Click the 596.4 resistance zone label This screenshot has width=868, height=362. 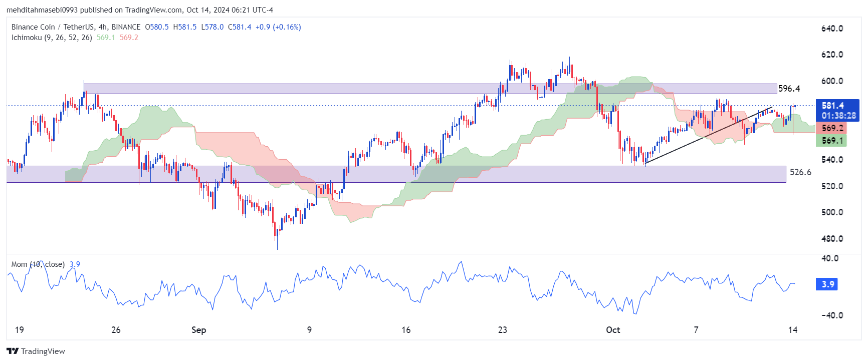pyautogui.click(x=789, y=89)
